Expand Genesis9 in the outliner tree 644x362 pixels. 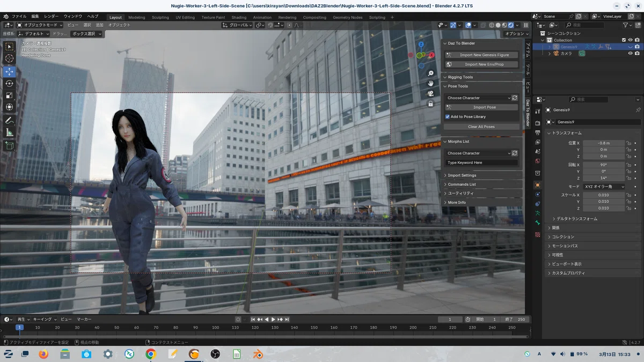click(549, 47)
